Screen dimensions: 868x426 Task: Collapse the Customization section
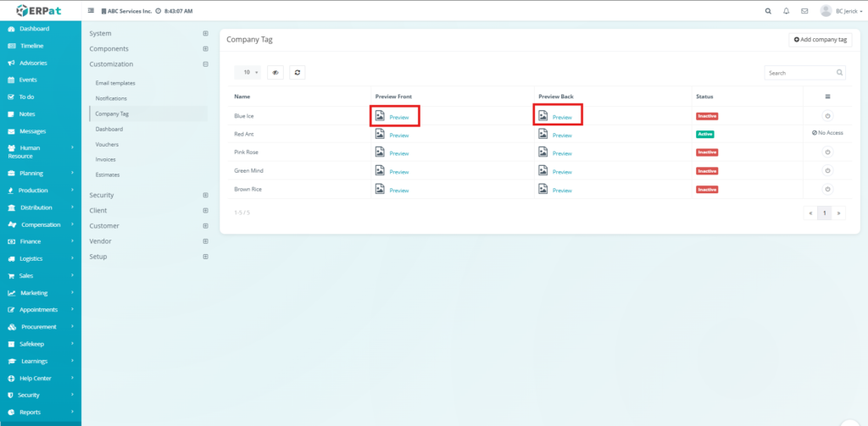(x=205, y=64)
